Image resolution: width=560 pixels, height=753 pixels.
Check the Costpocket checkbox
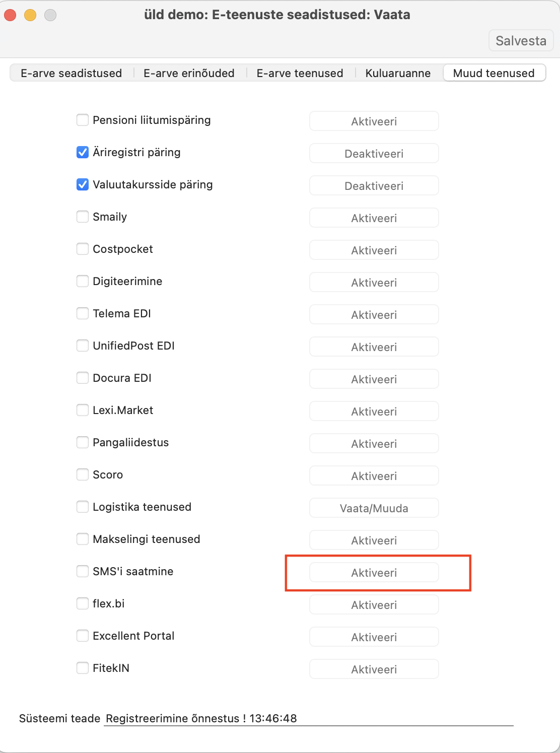tap(83, 249)
